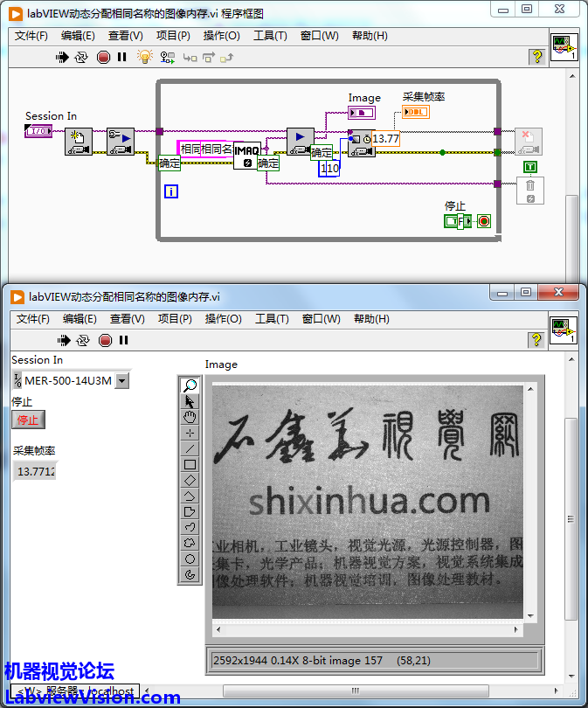Select the Zoom magnifier tool in image palette
The width and height of the screenshot is (588, 708).
click(190, 385)
